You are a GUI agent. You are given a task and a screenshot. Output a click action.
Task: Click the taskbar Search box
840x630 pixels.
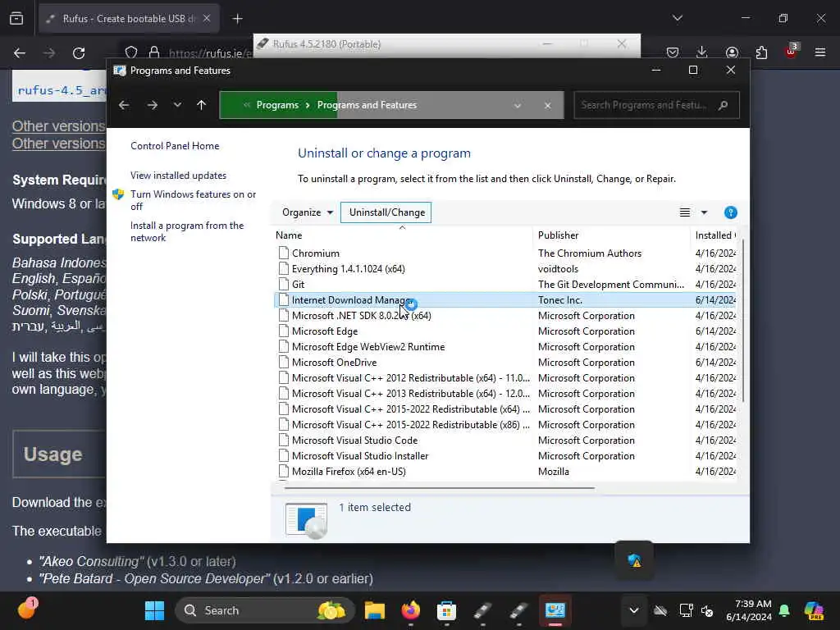click(x=265, y=610)
